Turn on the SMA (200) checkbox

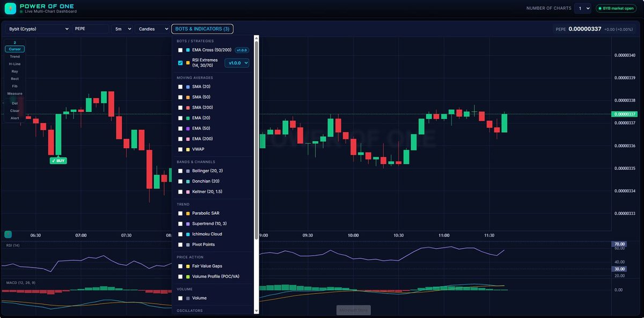180,107
